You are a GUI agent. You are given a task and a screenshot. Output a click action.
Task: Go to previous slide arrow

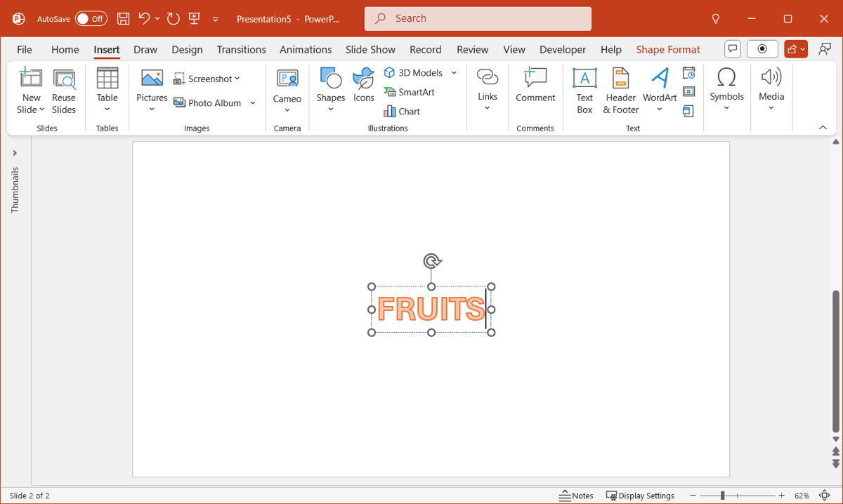coord(836,451)
